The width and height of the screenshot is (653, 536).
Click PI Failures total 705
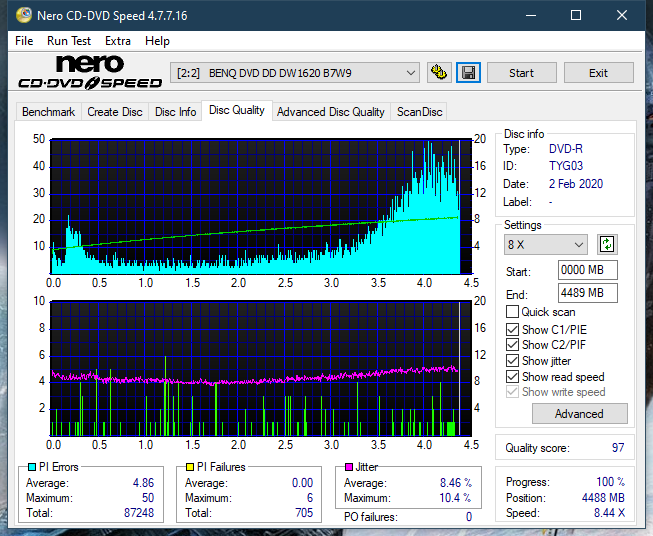304,513
